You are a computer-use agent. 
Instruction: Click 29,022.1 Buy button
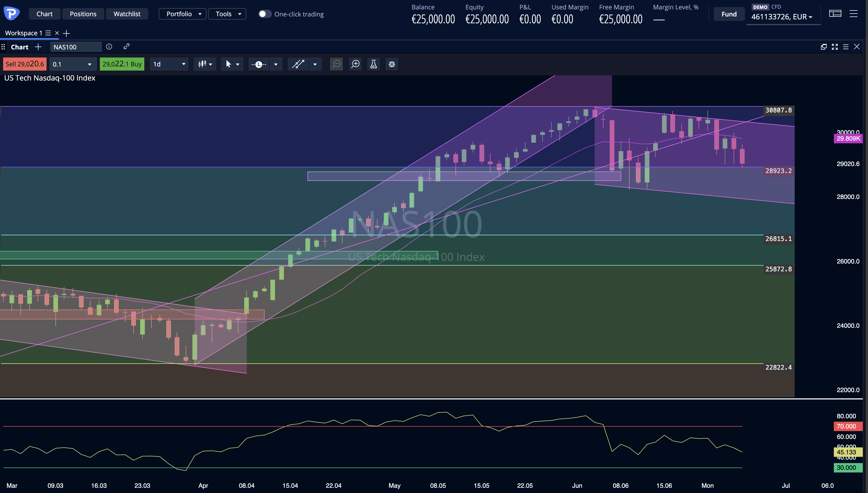pyautogui.click(x=122, y=64)
